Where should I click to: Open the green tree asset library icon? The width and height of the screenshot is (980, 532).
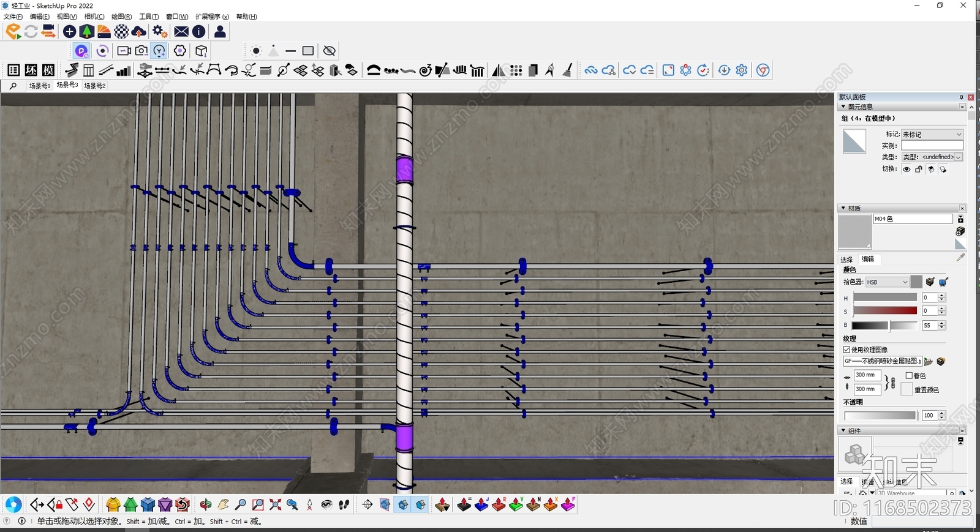87,31
